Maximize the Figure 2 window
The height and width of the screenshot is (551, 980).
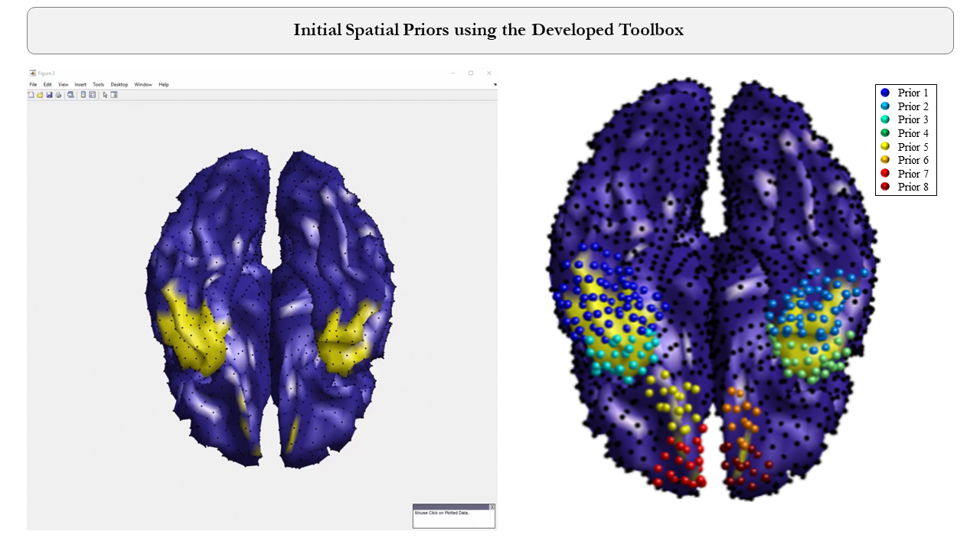(471, 73)
